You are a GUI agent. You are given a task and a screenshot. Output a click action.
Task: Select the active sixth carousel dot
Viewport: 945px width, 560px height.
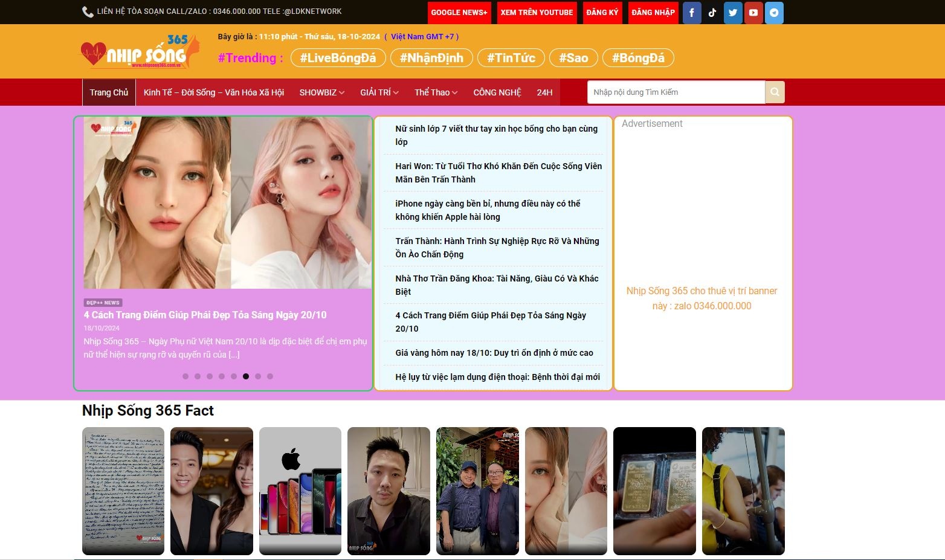coord(246,376)
